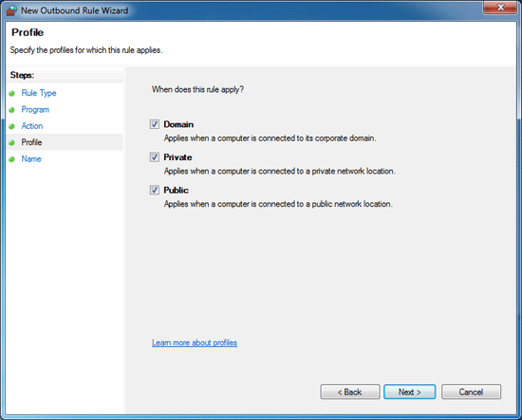Uncheck the Private profile checkbox
The image size is (522, 420).
tap(155, 157)
